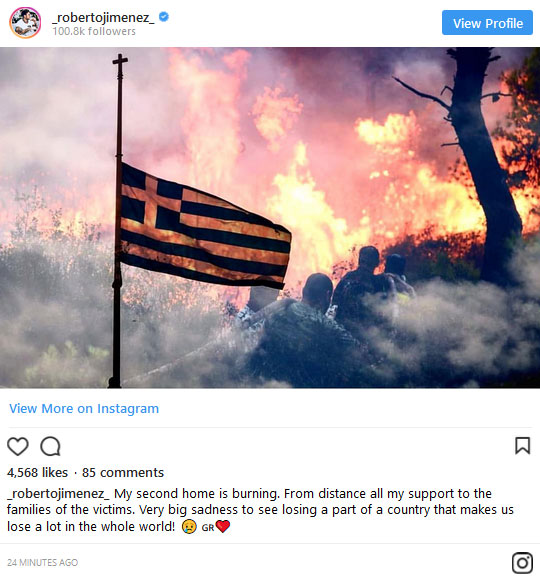Click the 100.8k followers text
The width and height of the screenshot is (540, 581).
[x=94, y=31]
